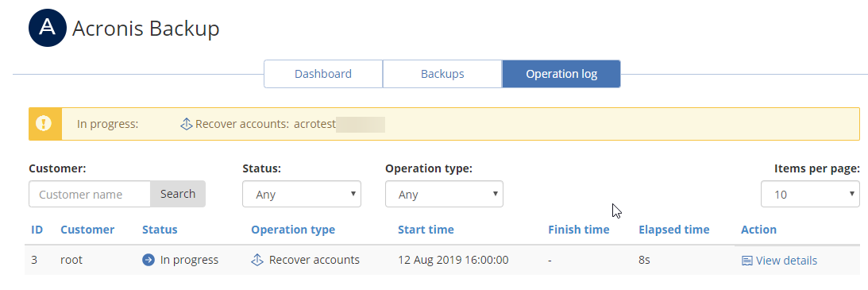
Task: Click 'Recover accounts' text in the table row
Action: 314,260
